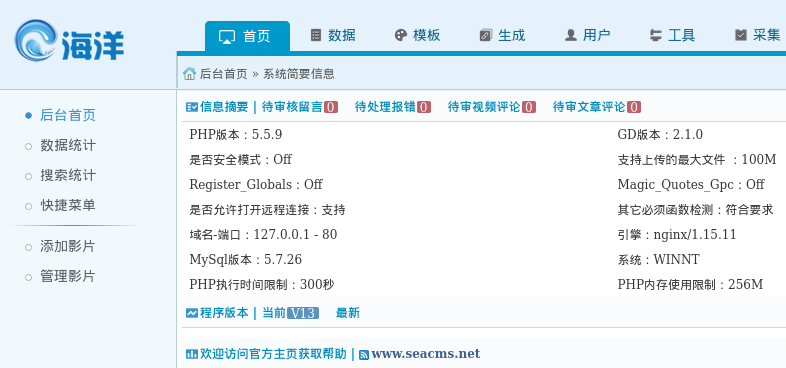Viewport: 786px width, 368px height.
Task: Click the 域名-端口：127.0.0.1 - 80 entry
Action: [263, 235]
